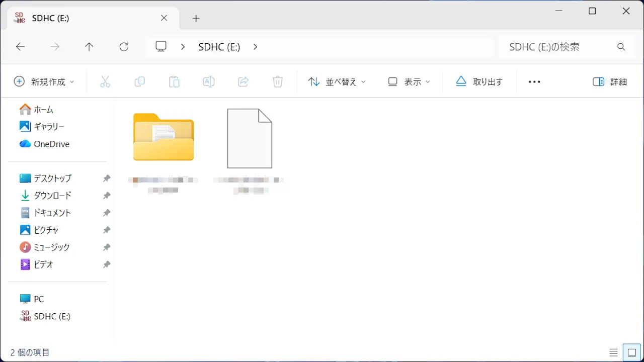Go up one folder level

coord(89,47)
